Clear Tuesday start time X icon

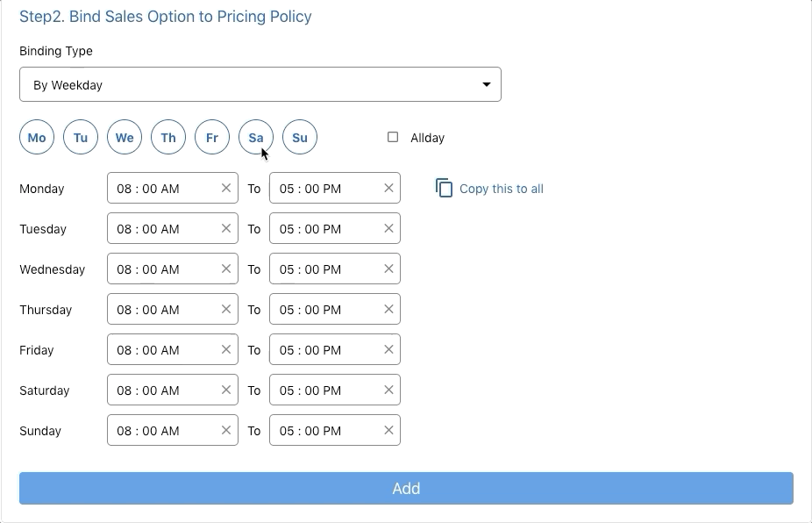pyautogui.click(x=226, y=228)
